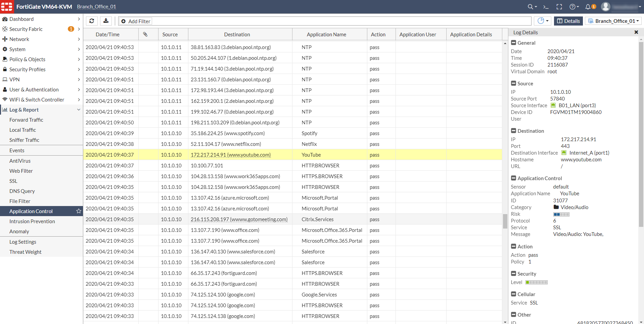Click the log table vertical scrollbar thumb
This screenshot has height=324, width=644.
pos(505,221)
